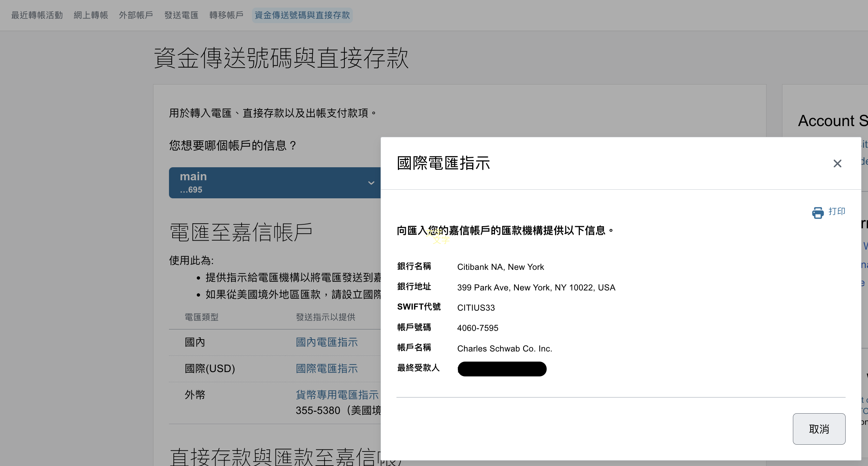This screenshot has width=868, height=466.
Task: Click the 帳戶號碼 field label
Action: pos(414,327)
